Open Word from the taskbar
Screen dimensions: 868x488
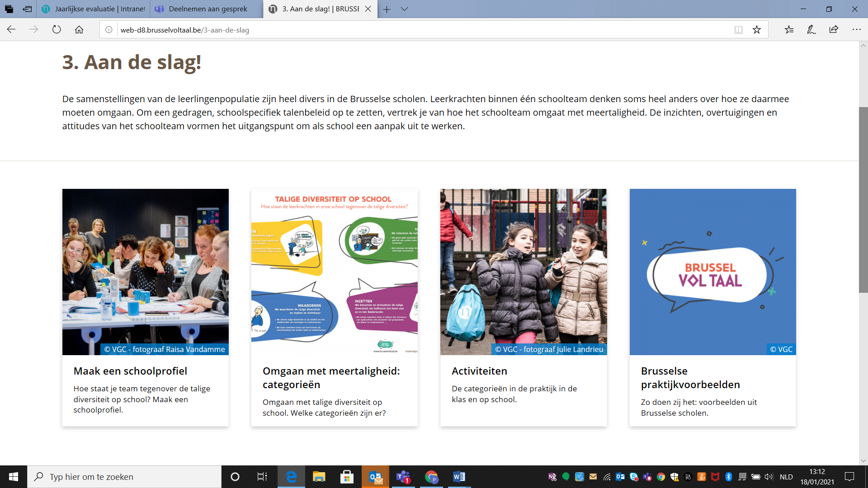[x=459, y=477]
